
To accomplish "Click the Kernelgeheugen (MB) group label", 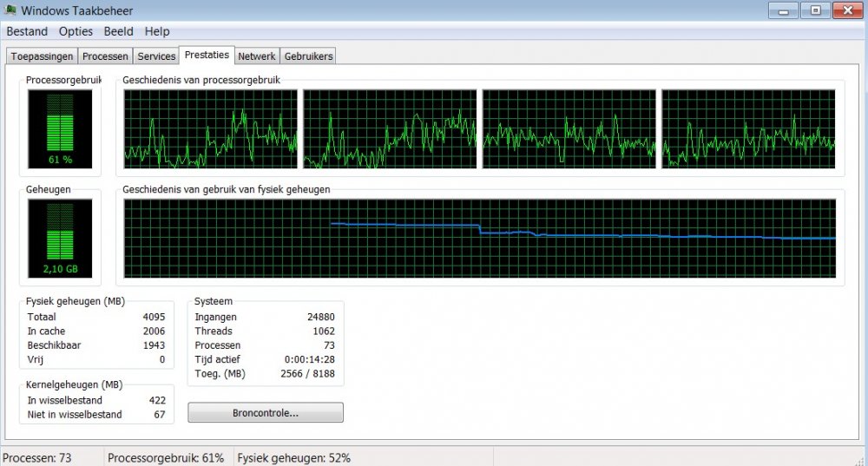I will coord(74,384).
